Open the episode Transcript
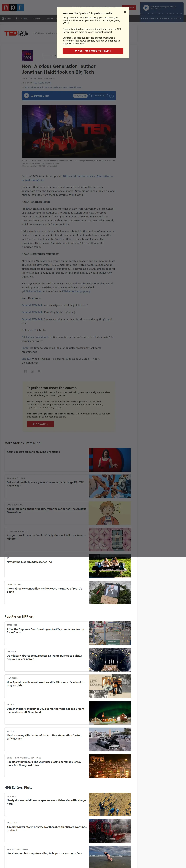The width and height of the screenshot is (186, 868). pos(99,96)
